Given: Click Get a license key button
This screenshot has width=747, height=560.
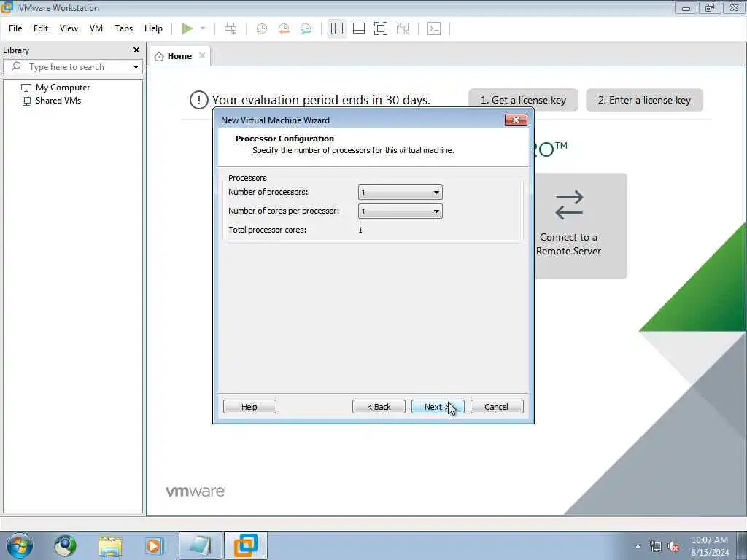Looking at the screenshot, I should pyautogui.click(x=523, y=100).
